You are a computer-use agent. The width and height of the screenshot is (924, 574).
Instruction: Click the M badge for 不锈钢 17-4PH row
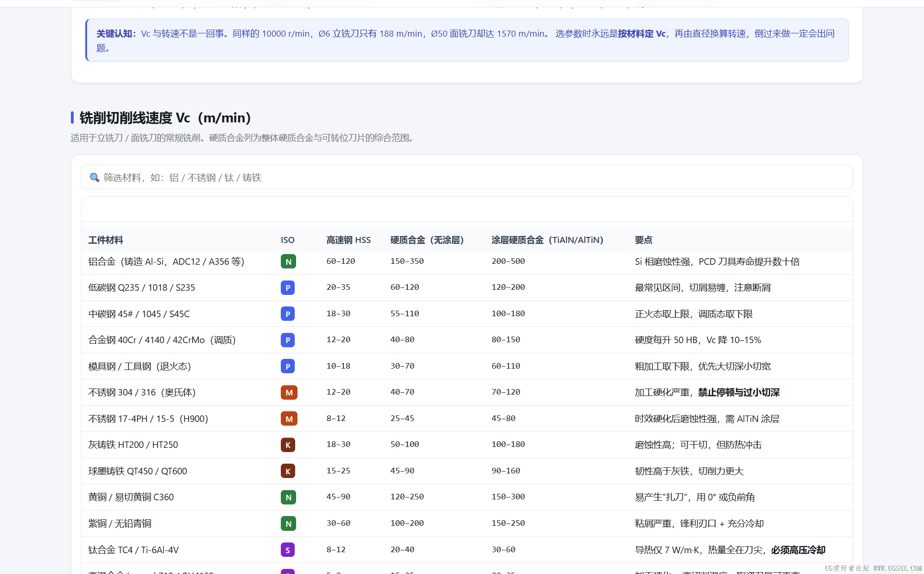pyautogui.click(x=289, y=419)
